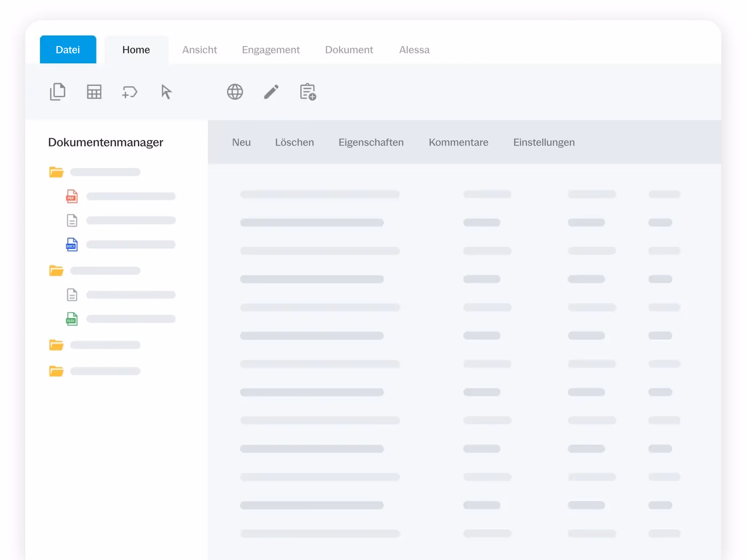Collapse the second folder in tree

pyautogui.click(x=56, y=271)
